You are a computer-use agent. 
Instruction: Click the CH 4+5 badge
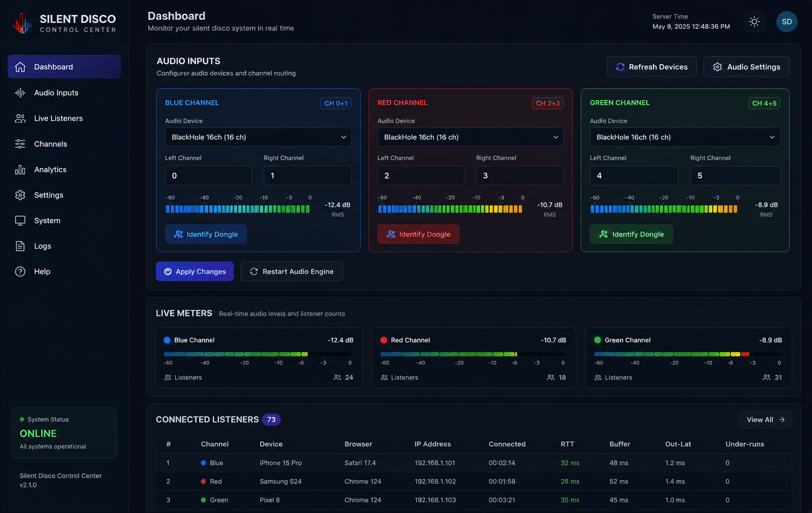[x=764, y=103]
